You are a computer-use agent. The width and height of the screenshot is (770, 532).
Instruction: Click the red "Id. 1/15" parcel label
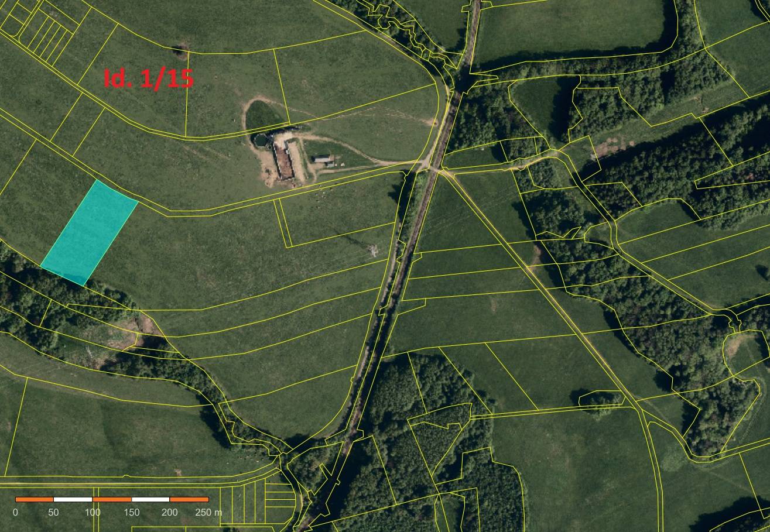[148, 78]
